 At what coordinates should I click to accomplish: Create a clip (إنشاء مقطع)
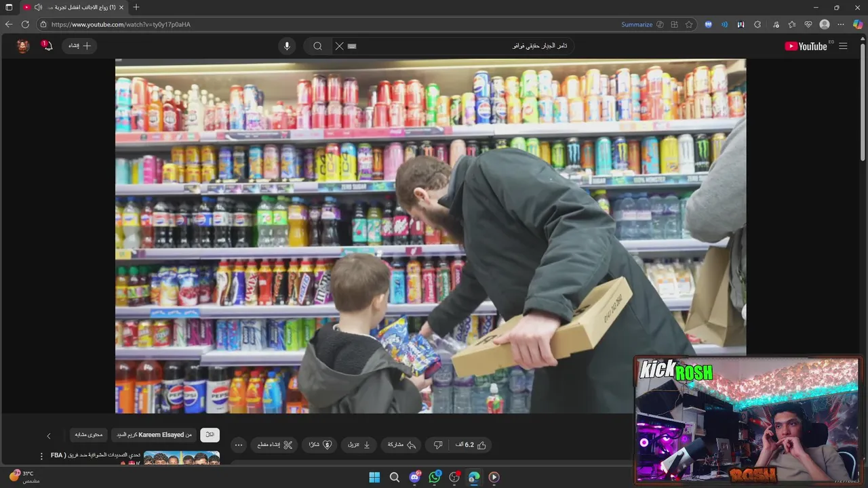point(275,445)
